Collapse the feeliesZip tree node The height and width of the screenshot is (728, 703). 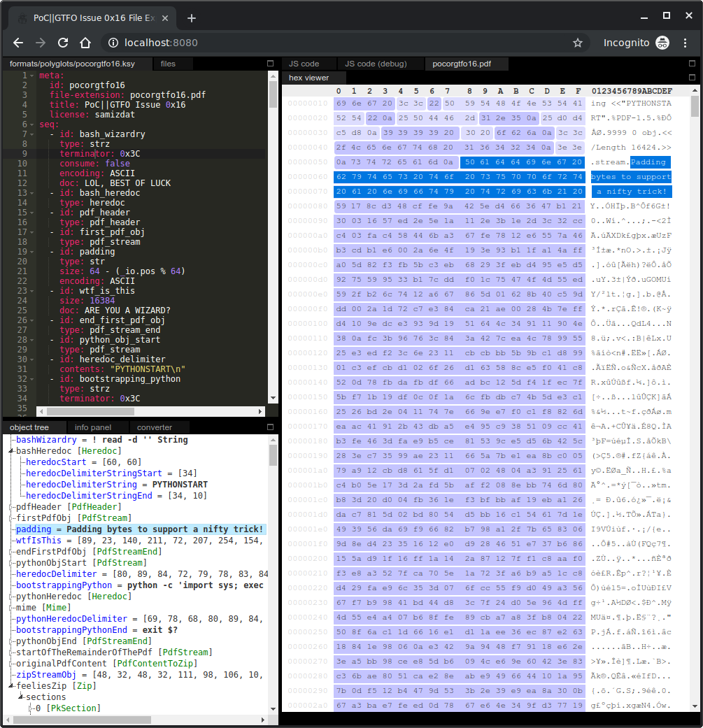tap(11, 686)
